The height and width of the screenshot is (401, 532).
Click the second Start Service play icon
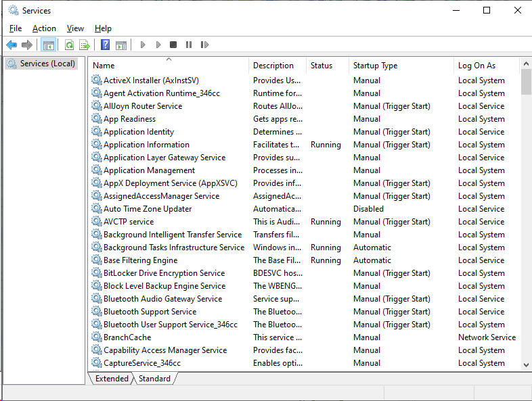(158, 45)
